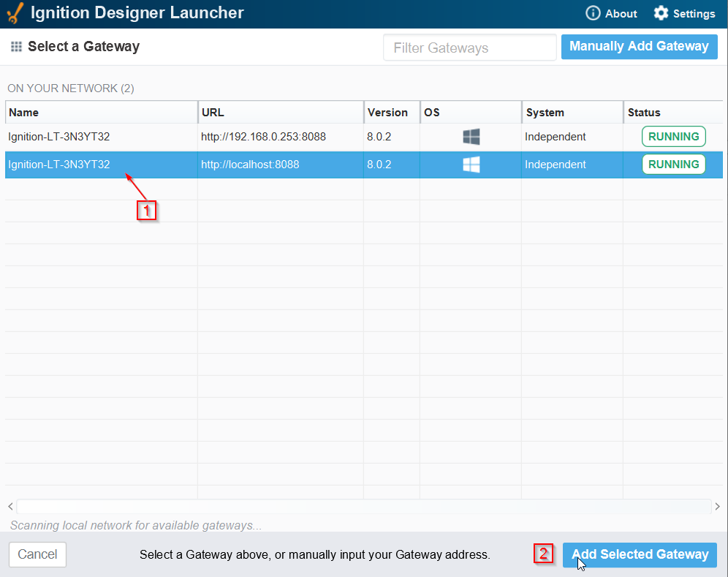Click Ignition-LT-3N3YT32 name in highlighted row
The width and height of the screenshot is (728, 577).
pos(59,165)
